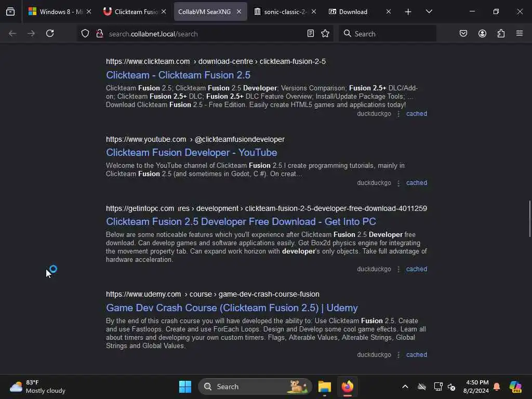Click the https://www.clickteam.com URL text
Screen dimensions: 532x399
148,61
